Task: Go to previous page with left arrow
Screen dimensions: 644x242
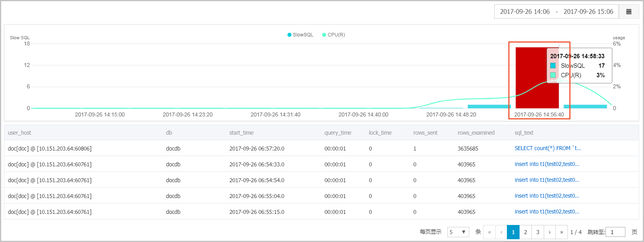Action: pos(501,232)
